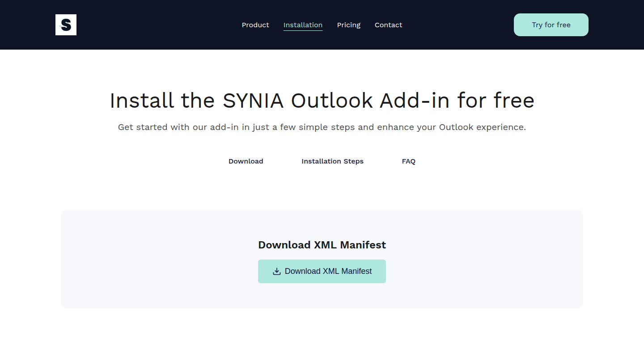Click the 'Get started with our add-in' subtitle
Image resolution: width=644 pixels, height=340 pixels.
(322, 127)
